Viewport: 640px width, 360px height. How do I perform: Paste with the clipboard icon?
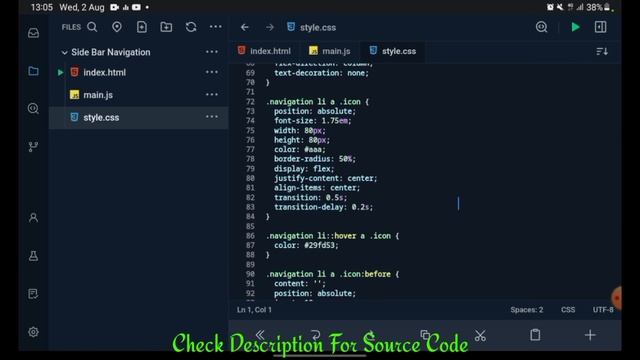point(535,335)
